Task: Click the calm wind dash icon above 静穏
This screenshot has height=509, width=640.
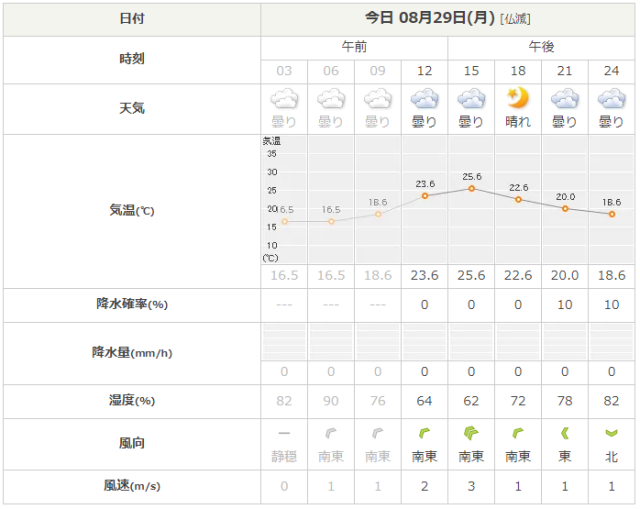Action: pos(284,433)
